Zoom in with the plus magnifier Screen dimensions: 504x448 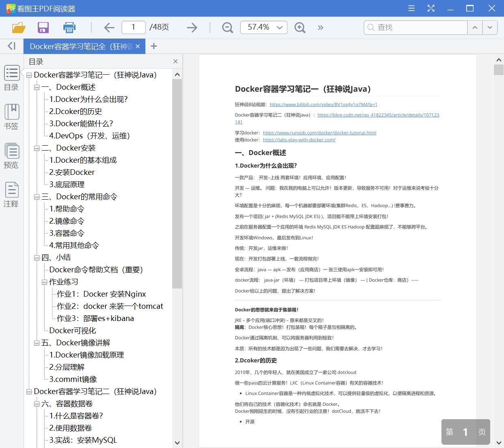tap(300, 28)
